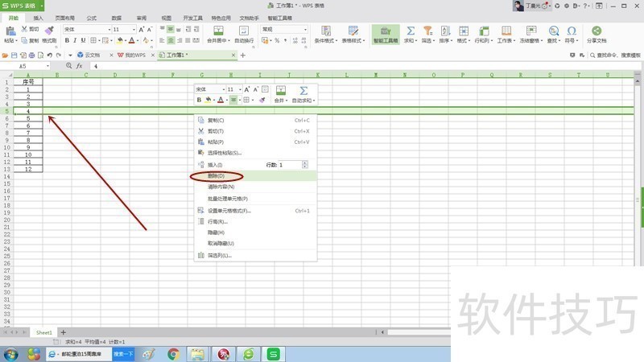Toggle right align in ribbon
The height and width of the screenshot is (362, 644).
tap(179, 40)
